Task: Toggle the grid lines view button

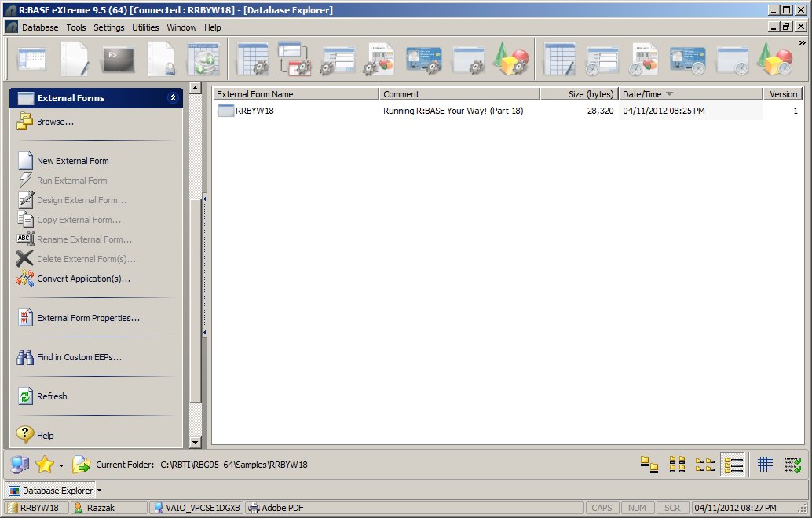Action: click(x=765, y=465)
